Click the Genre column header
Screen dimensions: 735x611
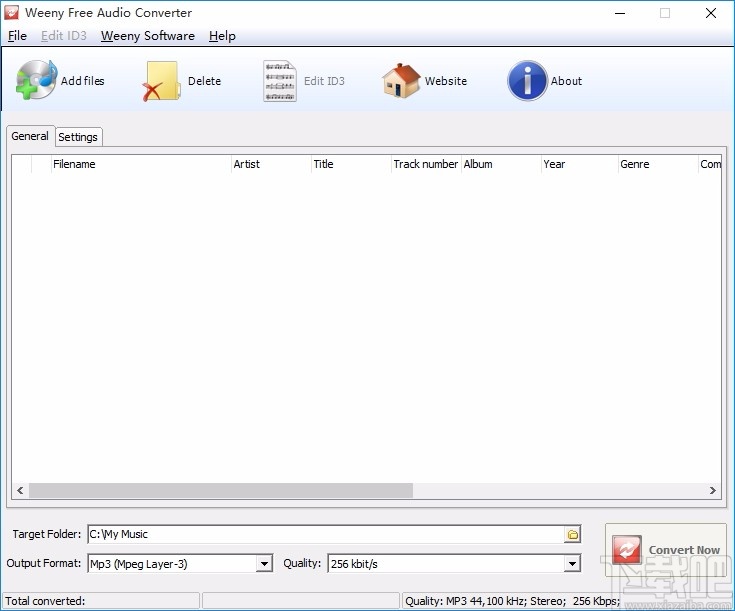(658, 164)
